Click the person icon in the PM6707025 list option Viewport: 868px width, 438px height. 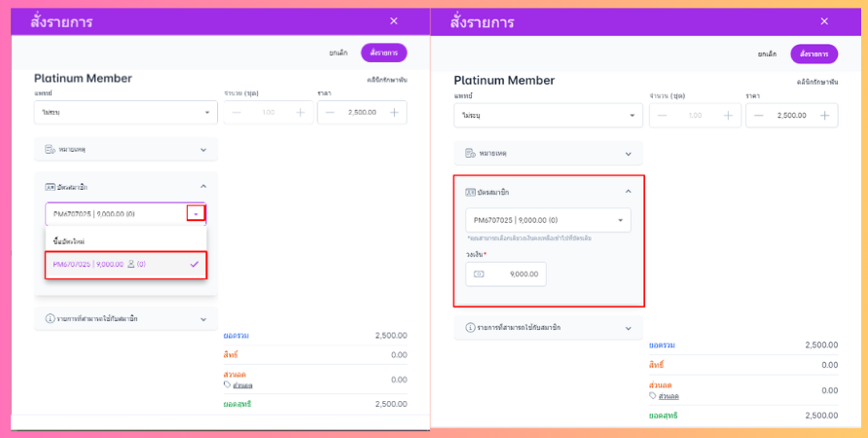(x=131, y=264)
